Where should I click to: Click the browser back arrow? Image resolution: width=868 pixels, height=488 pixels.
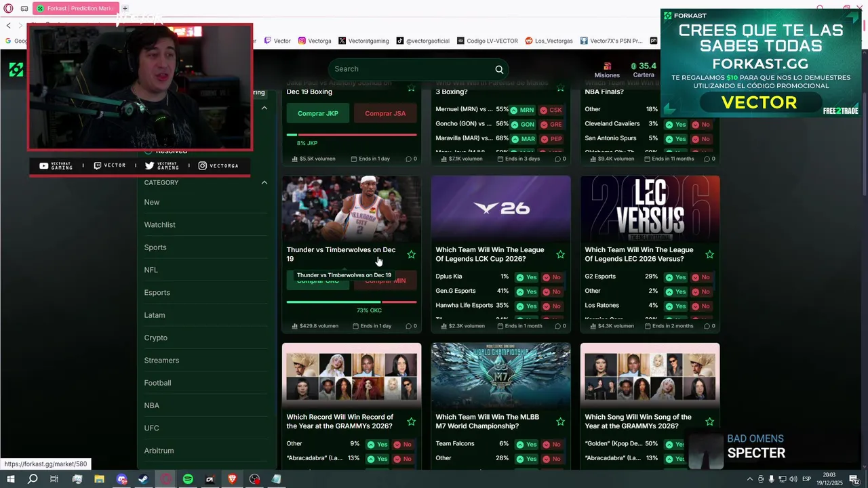[8, 25]
